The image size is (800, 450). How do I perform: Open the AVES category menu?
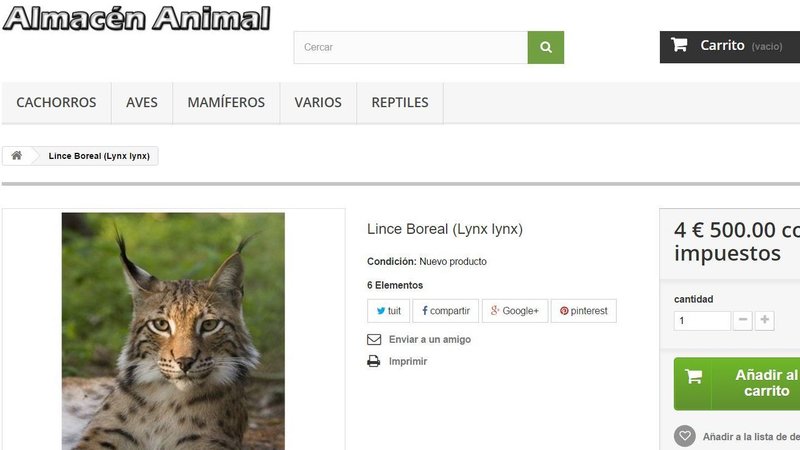pos(142,103)
